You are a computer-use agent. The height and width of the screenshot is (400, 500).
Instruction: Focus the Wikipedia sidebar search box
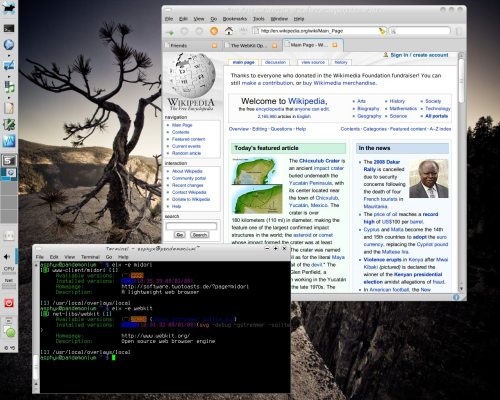(191, 226)
